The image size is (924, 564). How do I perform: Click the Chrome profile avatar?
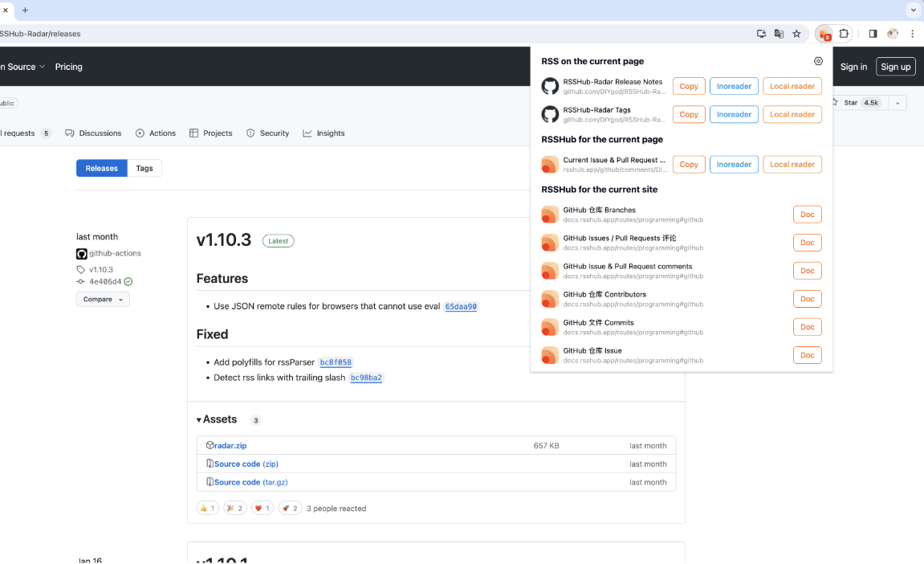(893, 34)
